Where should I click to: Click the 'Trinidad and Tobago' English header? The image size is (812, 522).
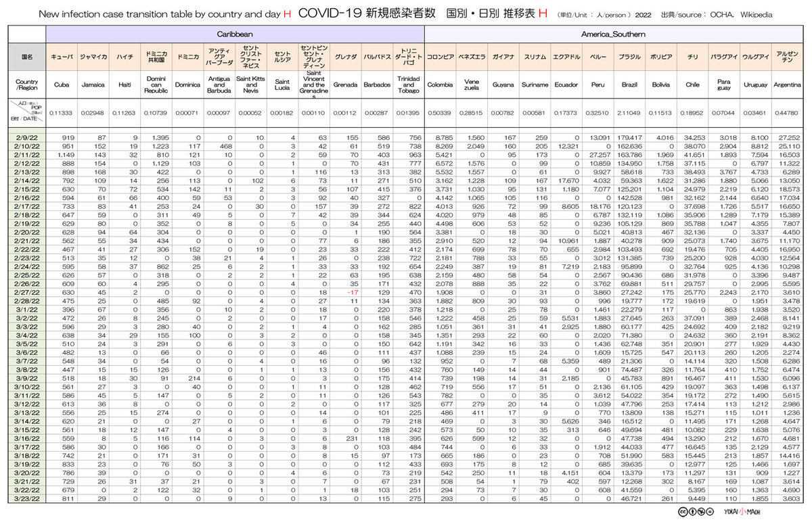407,85
